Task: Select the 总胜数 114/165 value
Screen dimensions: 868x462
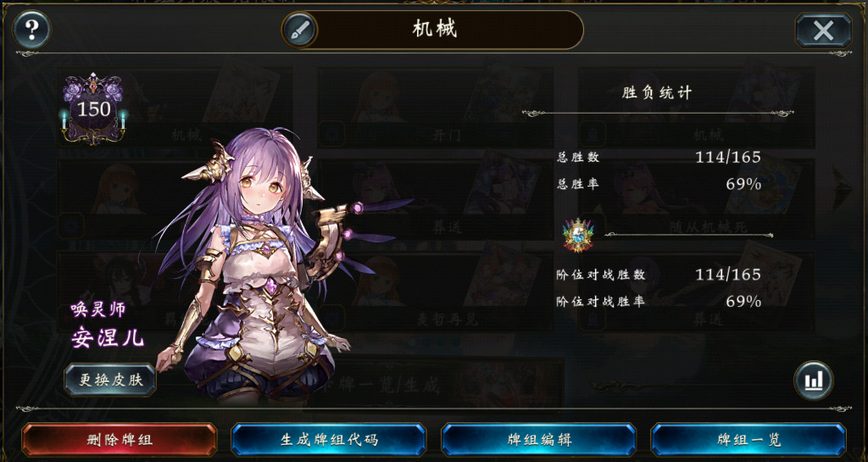Action: (x=728, y=157)
